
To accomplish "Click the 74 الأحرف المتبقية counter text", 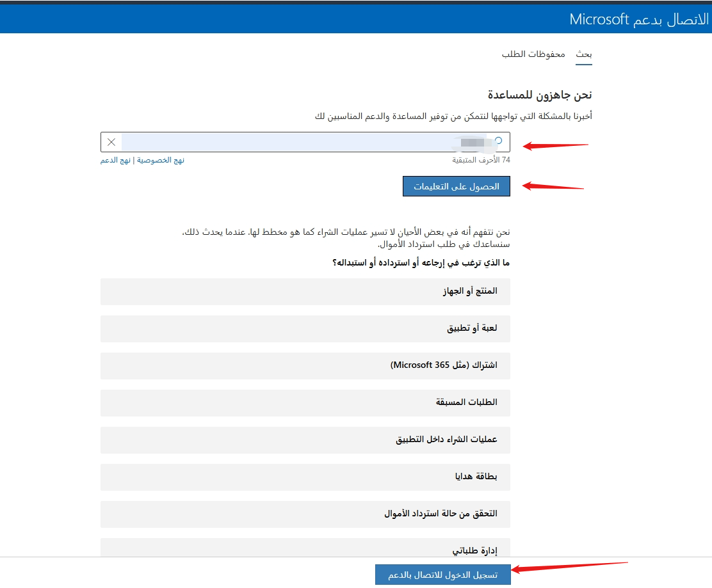I will point(481,160).
